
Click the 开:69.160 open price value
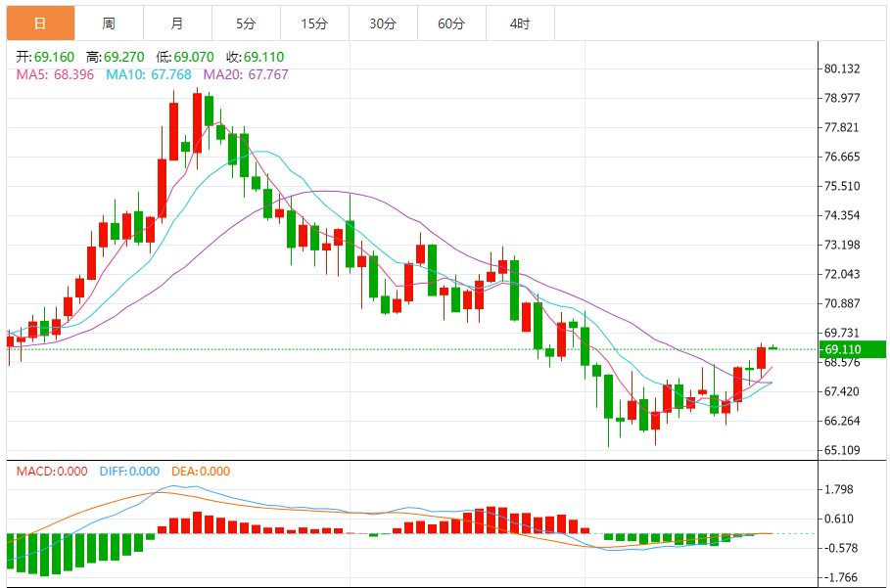(45, 57)
